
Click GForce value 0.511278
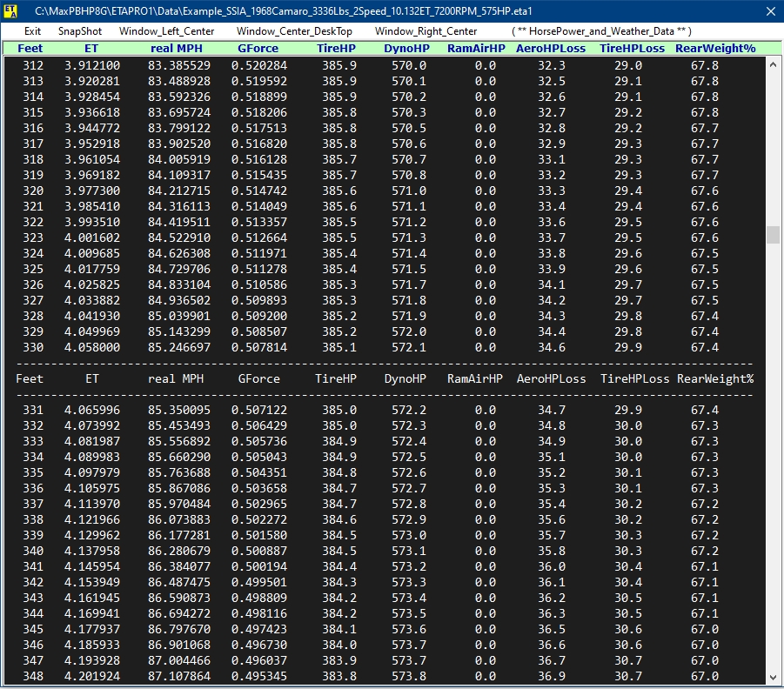pyautogui.click(x=259, y=269)
